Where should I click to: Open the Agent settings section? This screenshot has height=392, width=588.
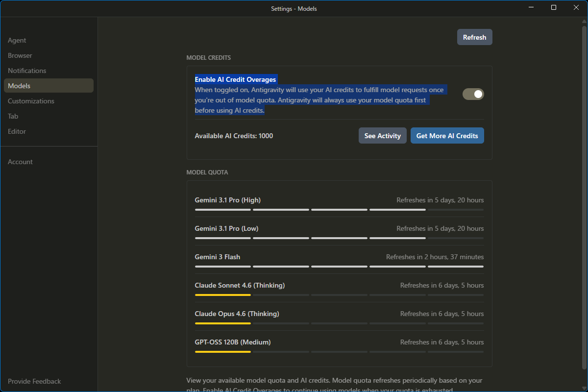(x=17, y=40)
